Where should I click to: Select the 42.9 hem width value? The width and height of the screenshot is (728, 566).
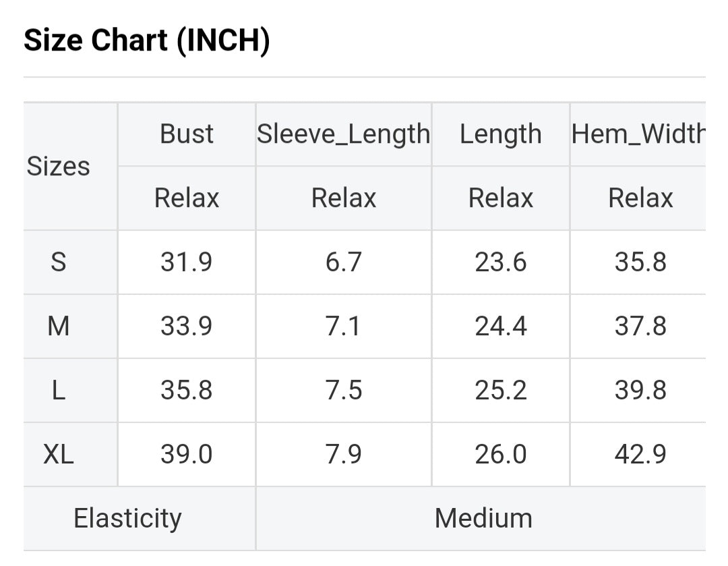point(640,455)
